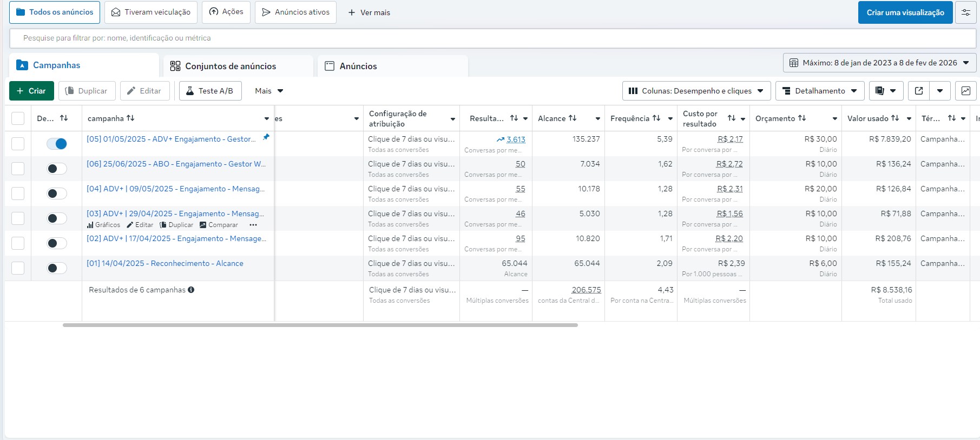Expand Colunas: Desempenho e cliques dropdown

tap(696, 91)
